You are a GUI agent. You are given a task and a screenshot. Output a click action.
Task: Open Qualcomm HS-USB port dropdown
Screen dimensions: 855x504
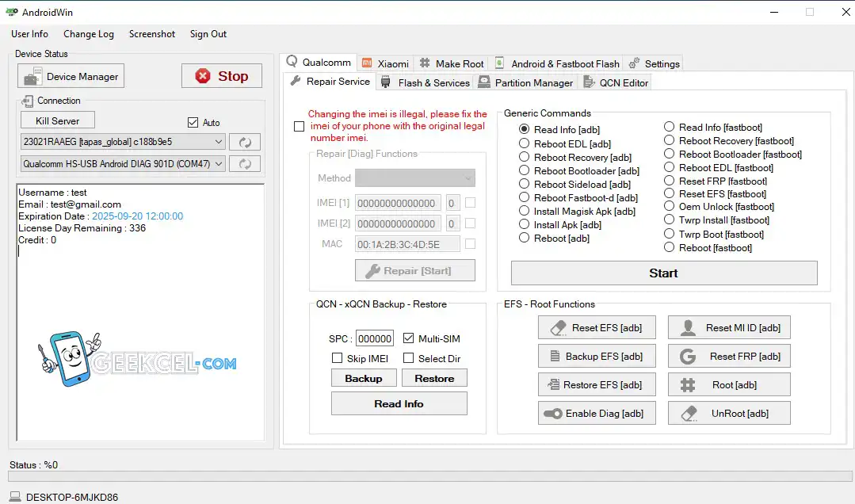pyautogui.click(x=123, y=164)
